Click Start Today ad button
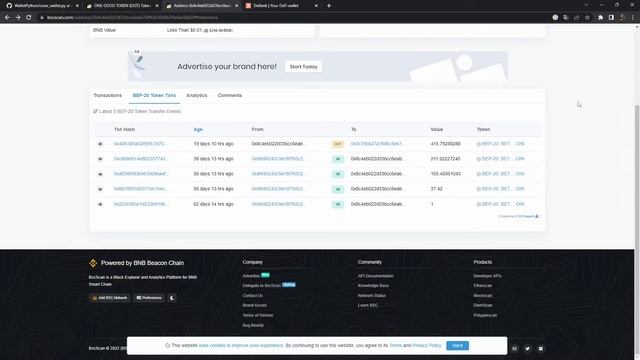The image size is (640, 360). click(x=304, y=67)
